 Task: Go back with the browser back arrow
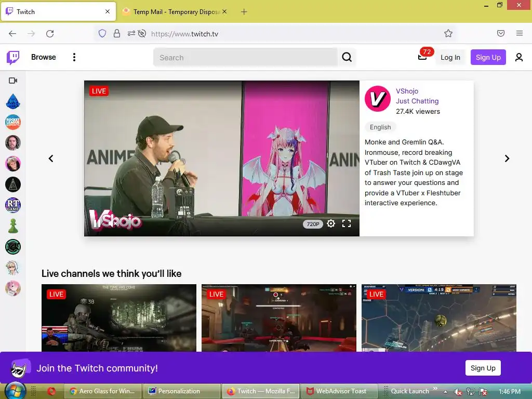coord(12,34)
